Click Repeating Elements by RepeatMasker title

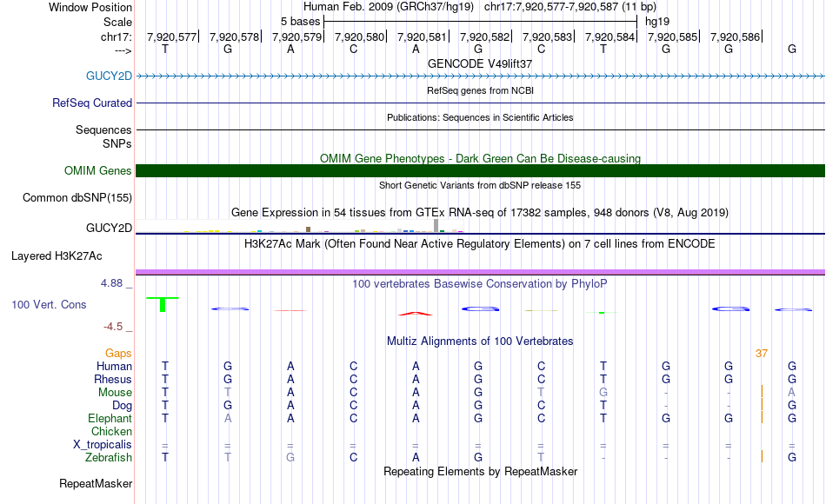(x=480, y=471)
